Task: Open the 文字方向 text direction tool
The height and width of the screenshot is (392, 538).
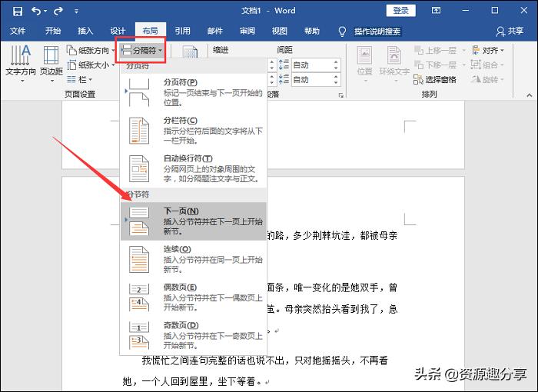Action: pyautogui.click(x=21, y=64)
